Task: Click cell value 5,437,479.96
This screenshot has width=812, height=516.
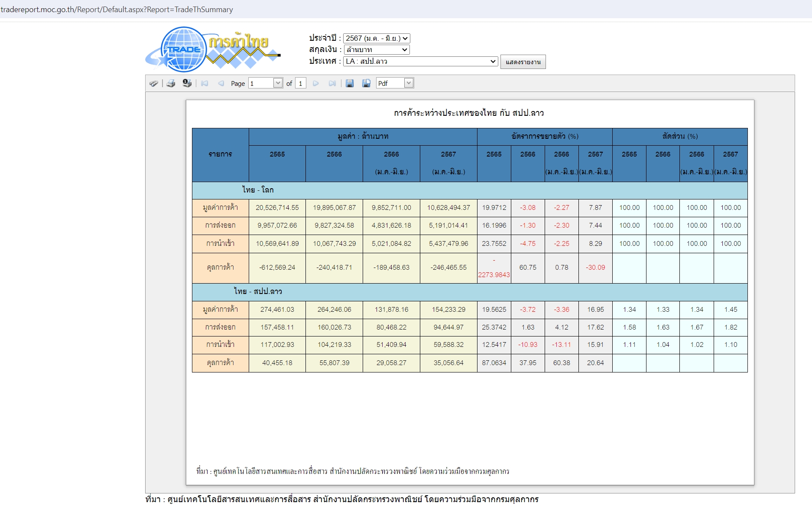Action: (448, 244)
